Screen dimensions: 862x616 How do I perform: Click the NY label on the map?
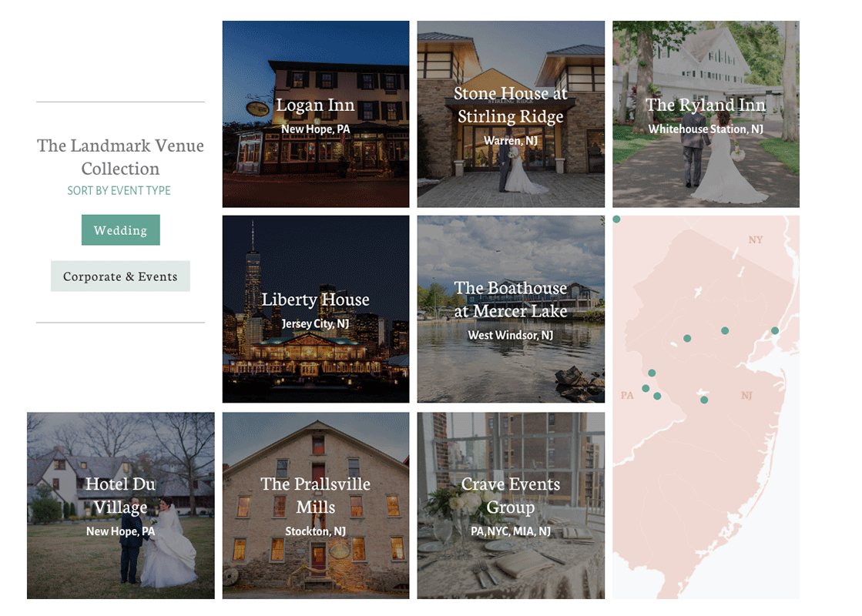pyautogui.click(x=756, y=239)
